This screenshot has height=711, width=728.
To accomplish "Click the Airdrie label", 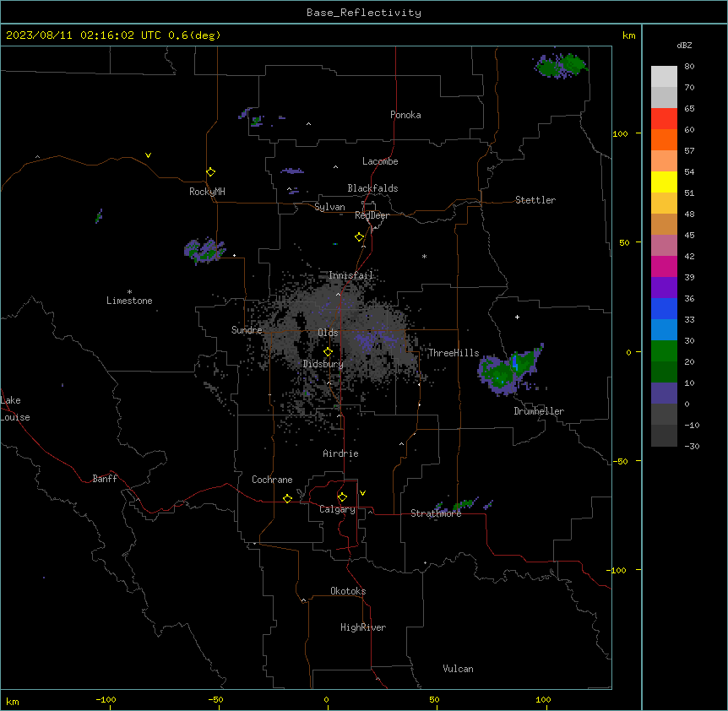I will coord(341,453).
